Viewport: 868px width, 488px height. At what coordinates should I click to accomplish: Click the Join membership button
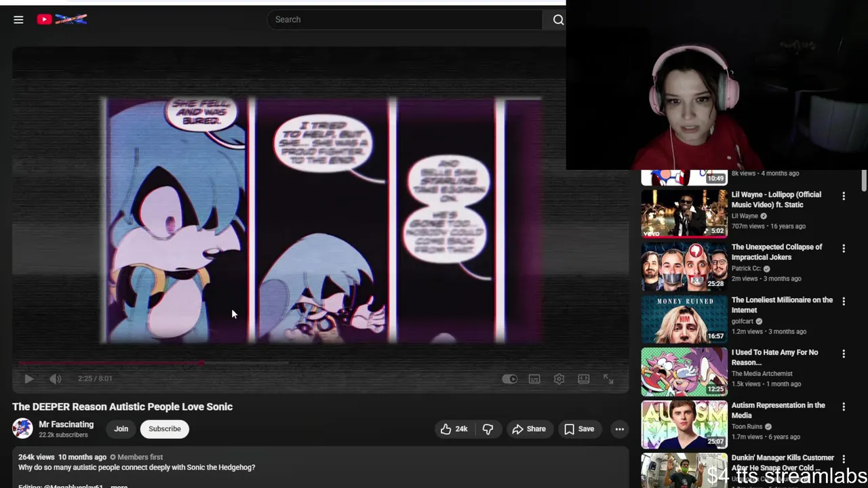(x=121, y=428)
